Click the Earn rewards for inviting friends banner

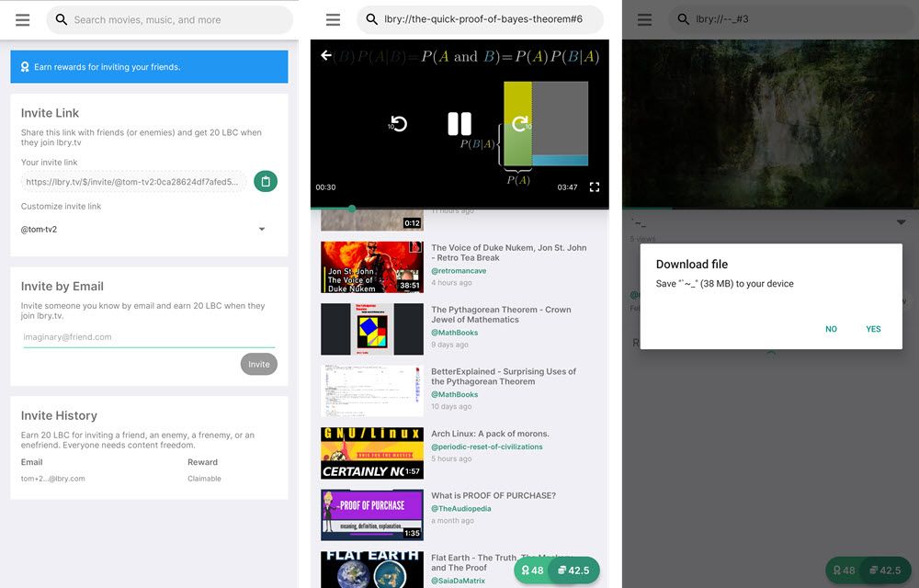pos(149,67)
